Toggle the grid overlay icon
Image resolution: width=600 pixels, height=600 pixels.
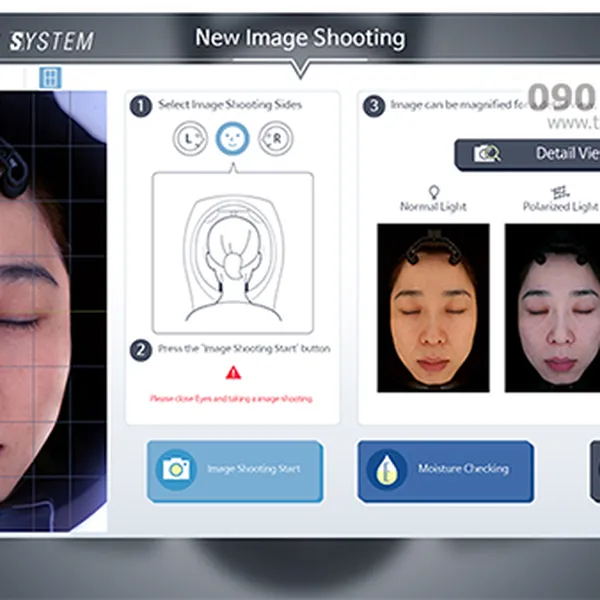click(x=50, y=77)
